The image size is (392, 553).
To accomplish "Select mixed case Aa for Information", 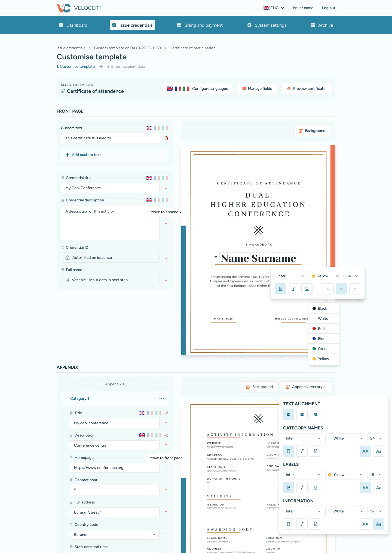I will click(379, 524).
